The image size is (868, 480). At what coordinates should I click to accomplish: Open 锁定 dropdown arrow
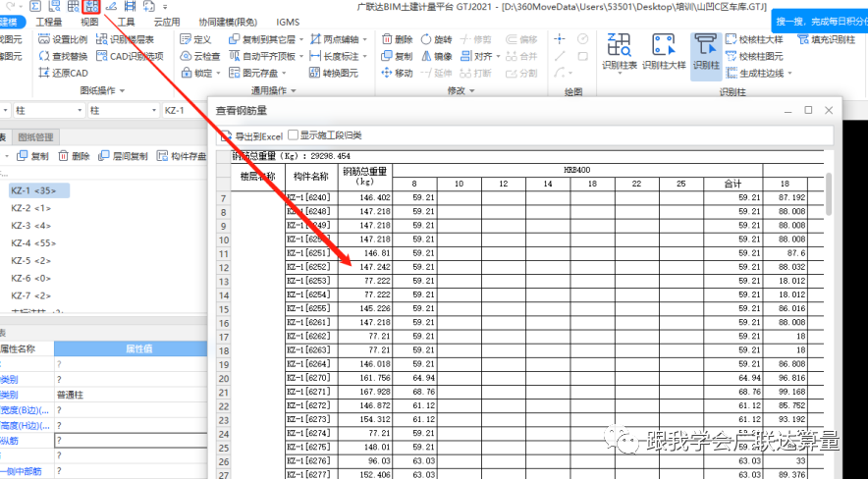pyautogui.click(x=218, y=74)
